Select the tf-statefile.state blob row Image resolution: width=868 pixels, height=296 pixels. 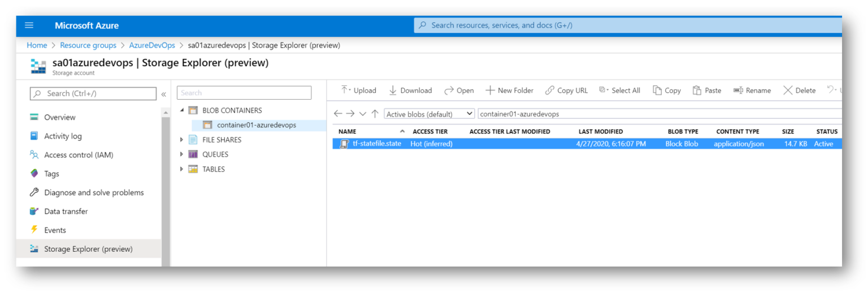(587, 144)
